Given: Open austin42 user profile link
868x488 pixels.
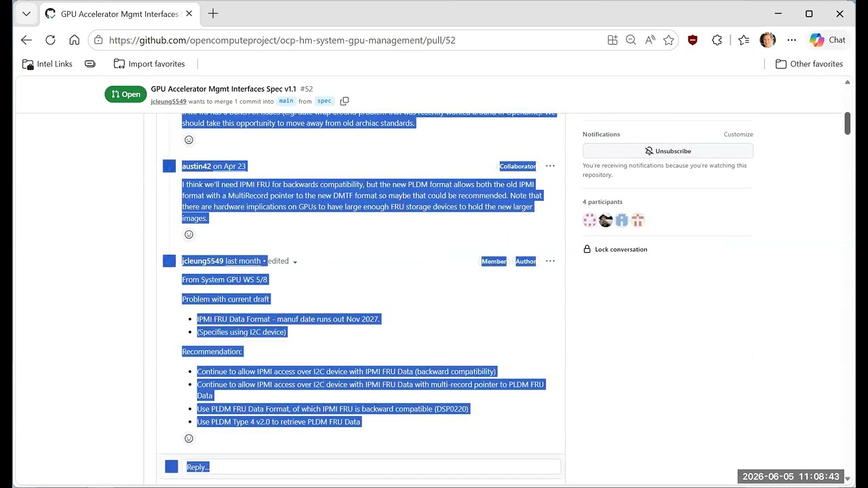Looking at the screenshot, I should click(196, 166).
